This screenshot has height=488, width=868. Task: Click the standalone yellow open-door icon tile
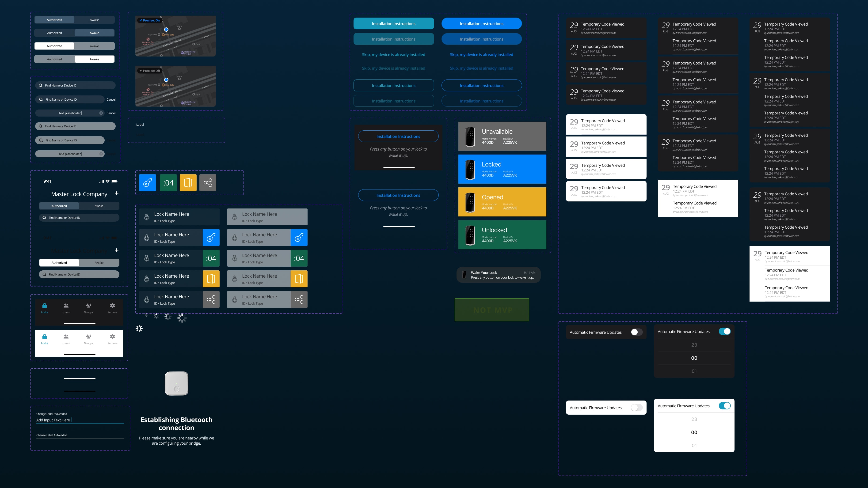tap(188, 182)
